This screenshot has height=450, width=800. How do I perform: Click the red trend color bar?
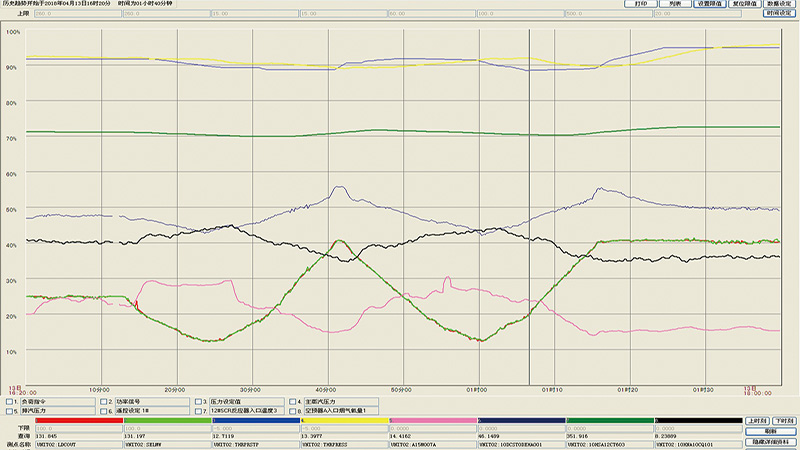[79, 420]
